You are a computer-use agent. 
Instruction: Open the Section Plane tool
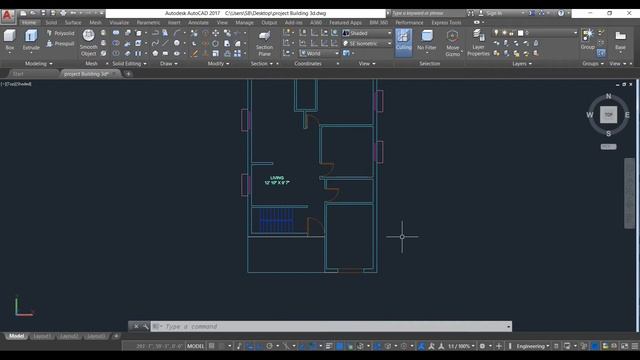(x=264, y=43)
